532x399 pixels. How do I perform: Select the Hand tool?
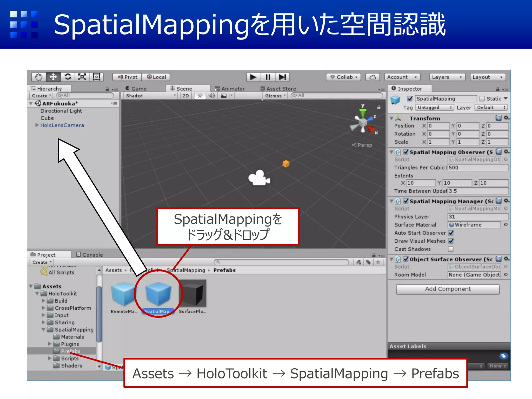(39, 77)
